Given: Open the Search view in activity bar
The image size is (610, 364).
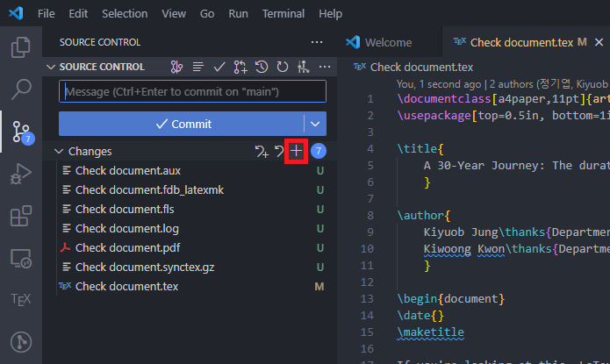Looking at the screenshot, I should (x=20, y=89).
